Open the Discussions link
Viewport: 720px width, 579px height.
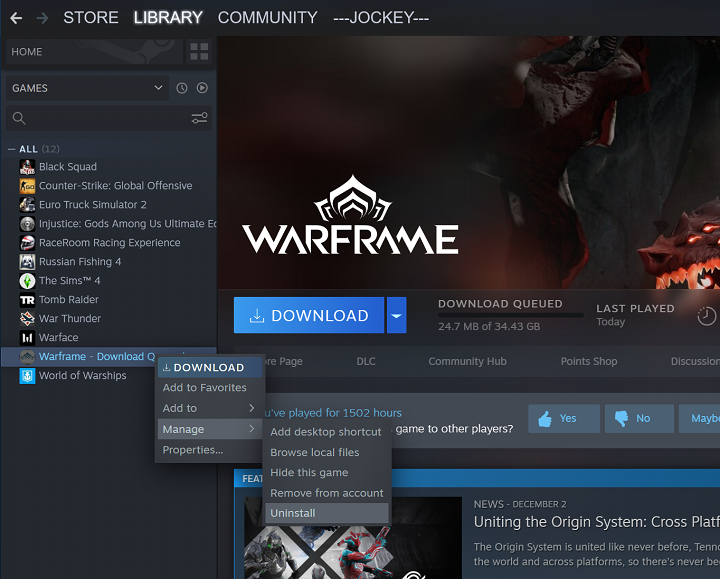pos(695,361)
